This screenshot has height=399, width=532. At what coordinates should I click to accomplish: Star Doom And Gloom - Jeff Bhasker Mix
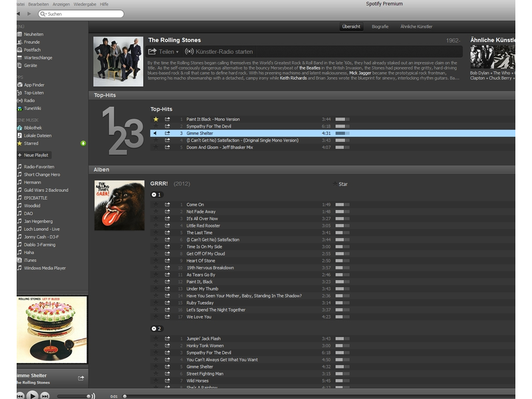(156, 147)
